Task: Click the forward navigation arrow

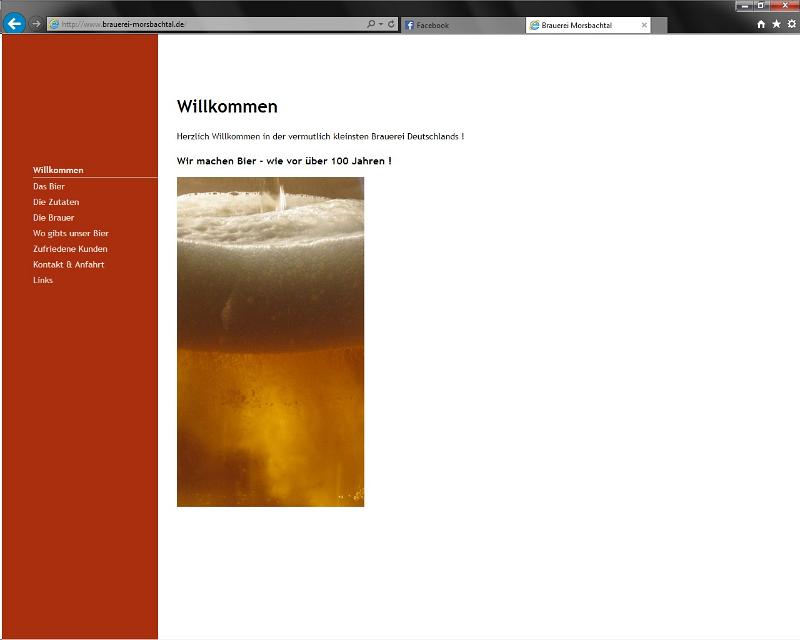Action: point(36,23)
